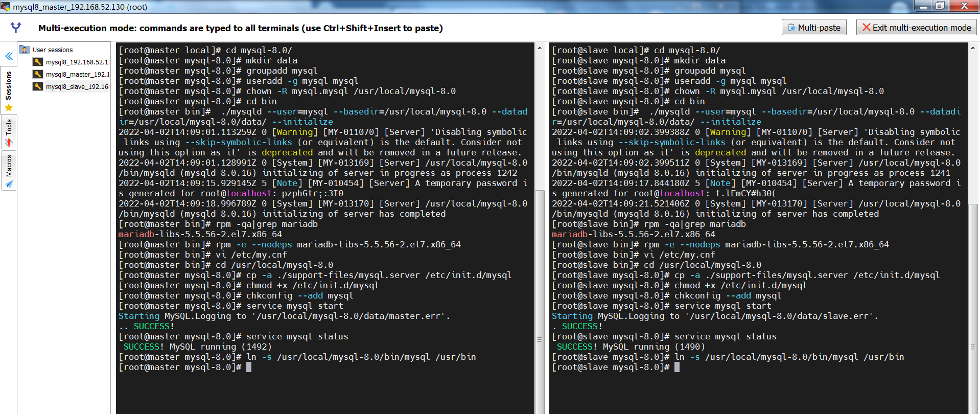Click the slave temporary password 't.lEmCY#h30('
Image resolution: width=980 pixels, height=414 pixels.
pos(745,193)
